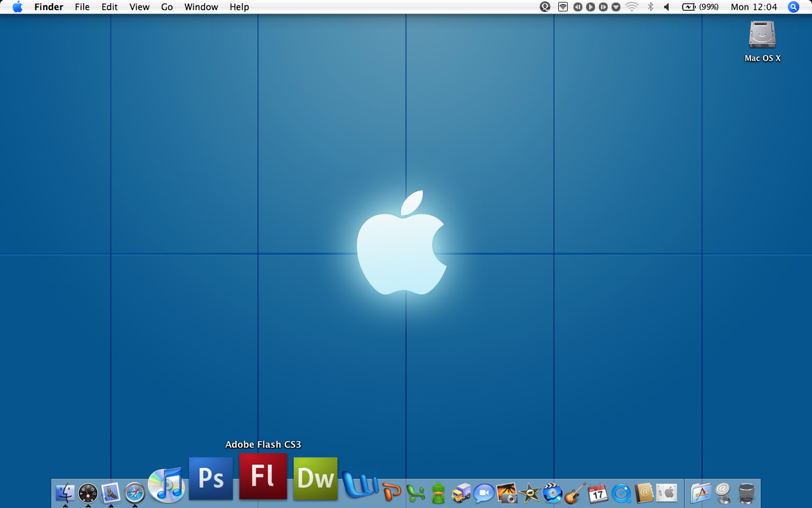Go to previous track in menu bar

578,7
